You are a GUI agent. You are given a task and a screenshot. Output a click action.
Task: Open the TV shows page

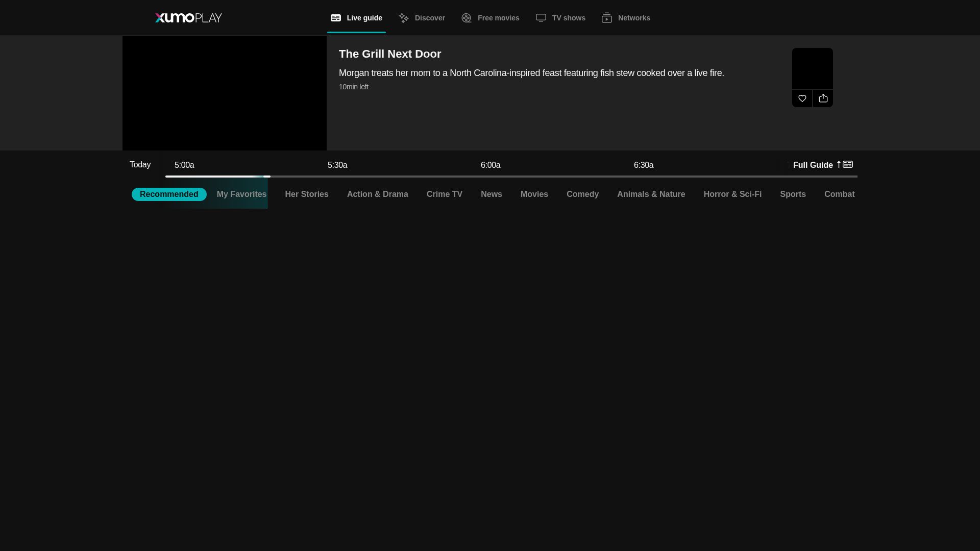click(560, 18)
